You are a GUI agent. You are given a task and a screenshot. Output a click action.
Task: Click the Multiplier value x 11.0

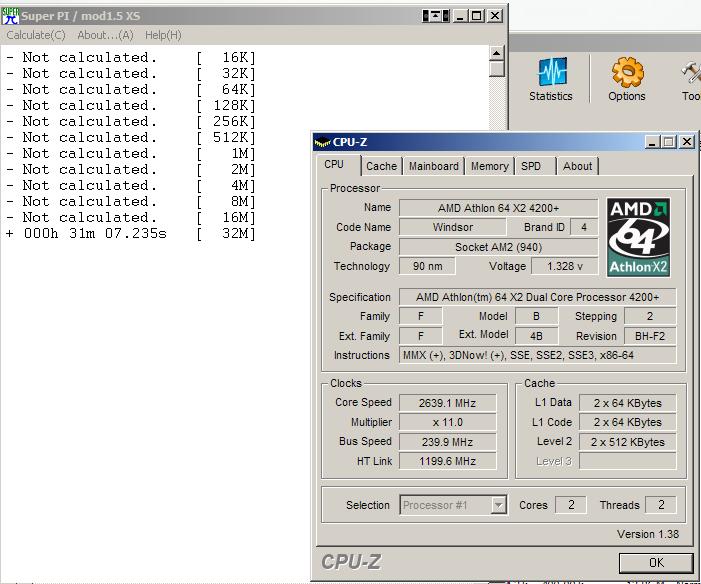[x=448, y=422]
